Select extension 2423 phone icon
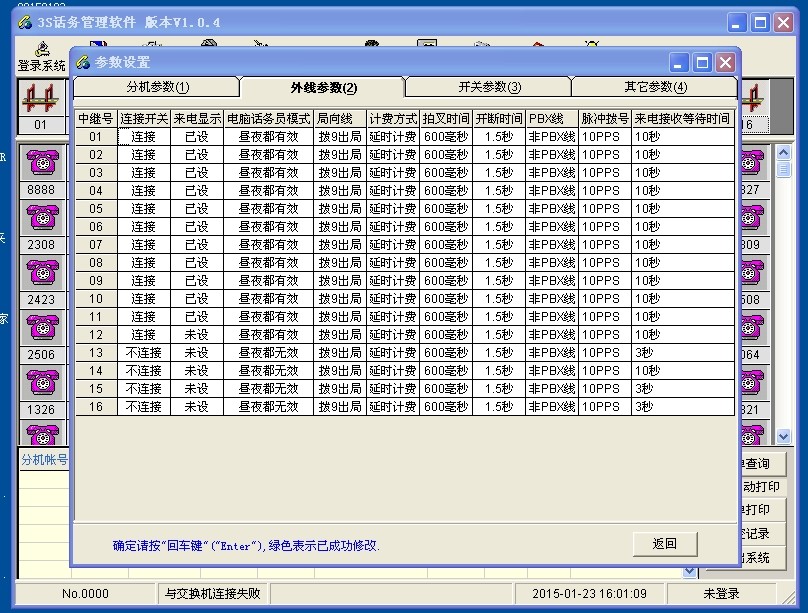 coord(42,271)
